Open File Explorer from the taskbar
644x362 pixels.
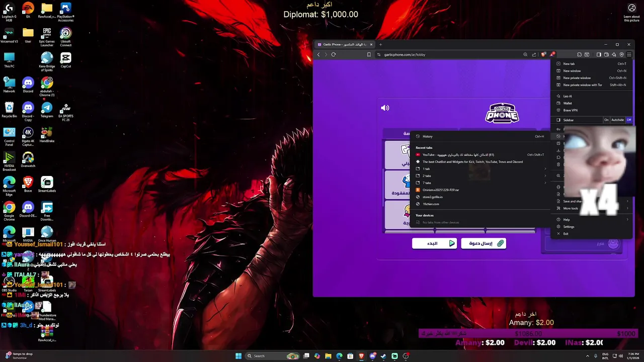pos(328,356)
